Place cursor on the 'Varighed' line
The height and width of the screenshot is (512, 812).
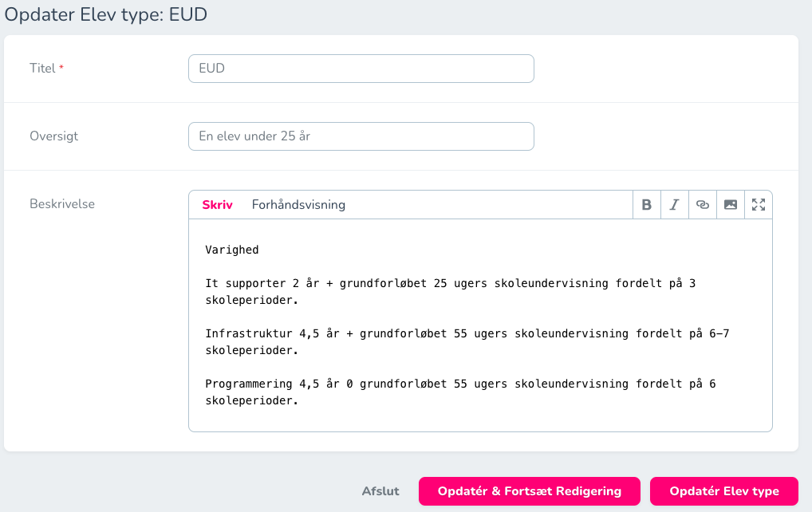(x=232, y=250)
